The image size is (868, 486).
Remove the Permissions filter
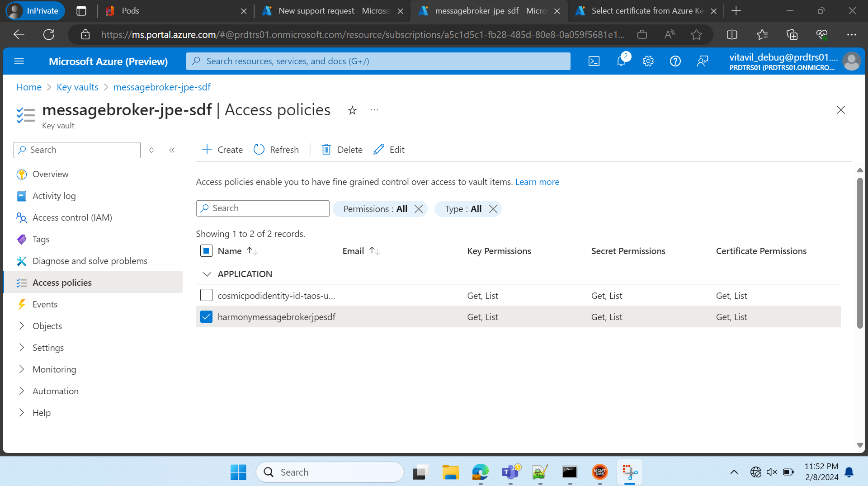pyautogui.click(x=419, y=209)
